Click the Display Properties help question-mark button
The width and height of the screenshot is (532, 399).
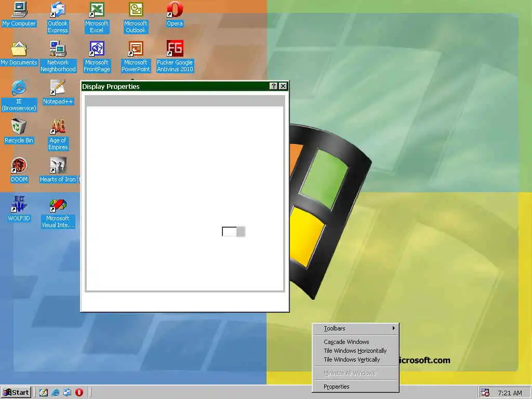coord(273,86)
